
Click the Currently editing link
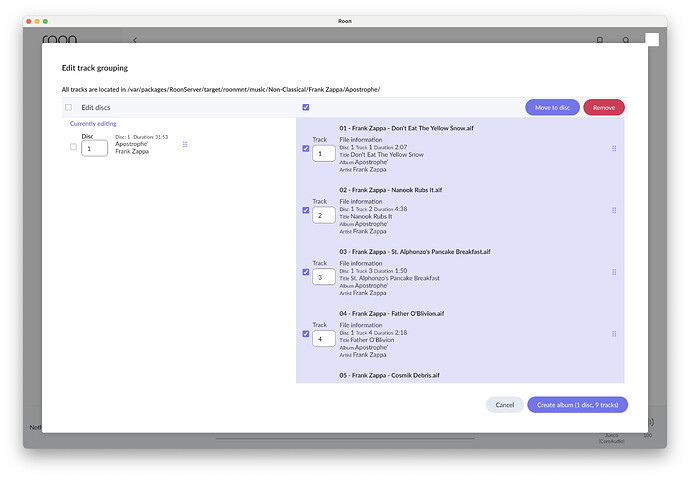coord(93,124)
